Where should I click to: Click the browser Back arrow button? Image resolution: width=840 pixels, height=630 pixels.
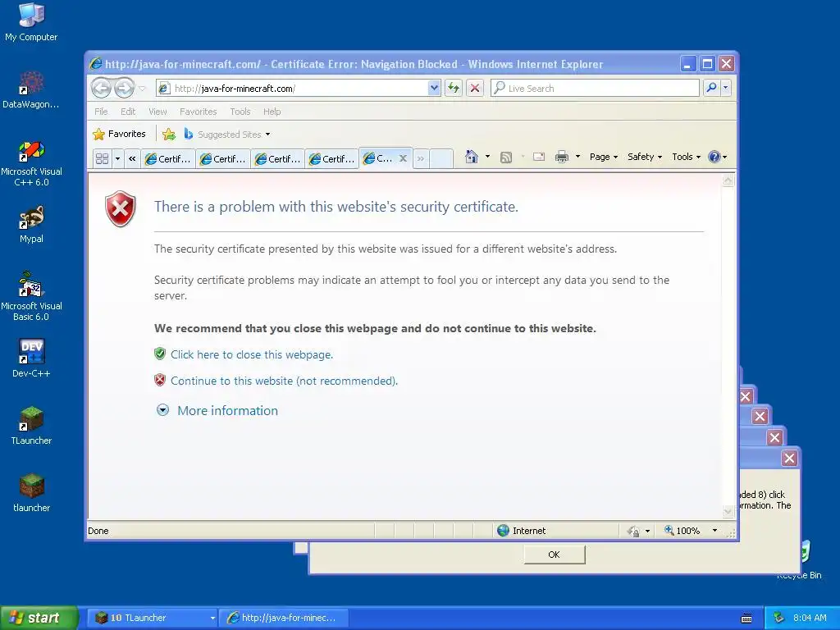[101, 88]
